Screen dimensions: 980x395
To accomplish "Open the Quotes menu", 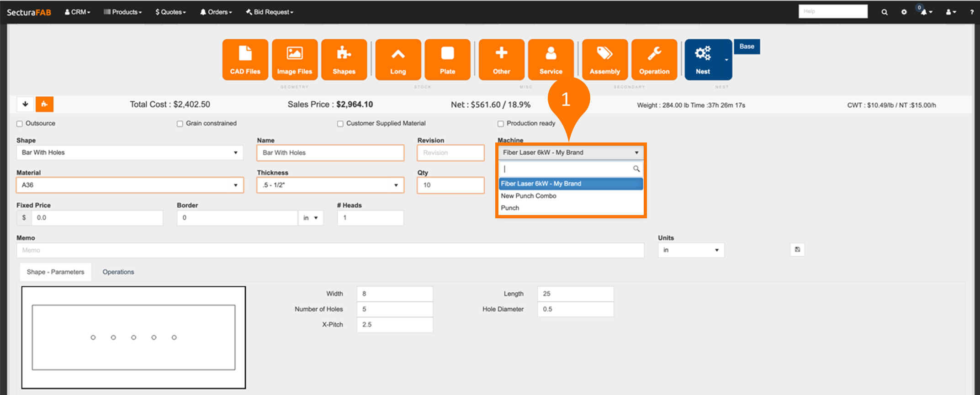I will click(171, 12).
